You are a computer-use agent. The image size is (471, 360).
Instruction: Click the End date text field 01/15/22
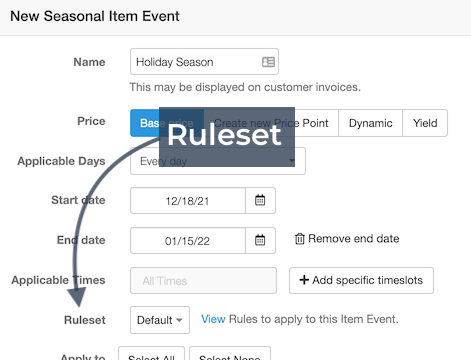[x=188, y=240]
